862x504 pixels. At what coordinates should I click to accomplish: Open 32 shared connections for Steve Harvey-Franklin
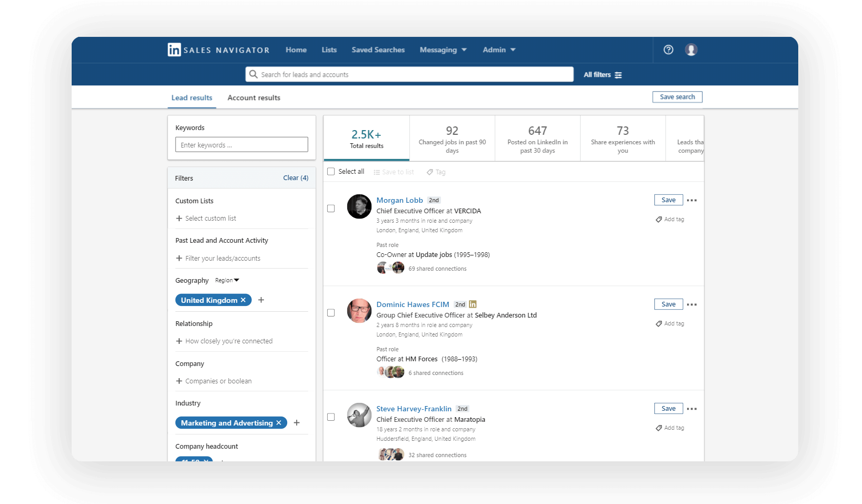(437, 455)
